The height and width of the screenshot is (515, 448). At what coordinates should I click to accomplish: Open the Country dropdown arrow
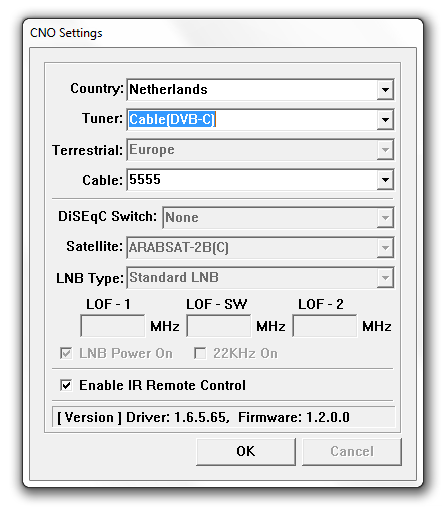385,90
